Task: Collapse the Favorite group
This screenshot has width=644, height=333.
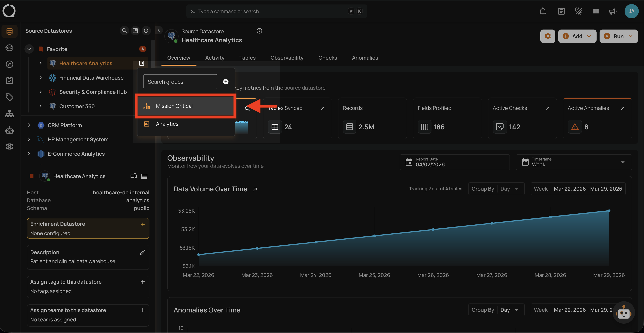Action: [x=29, y=49]
